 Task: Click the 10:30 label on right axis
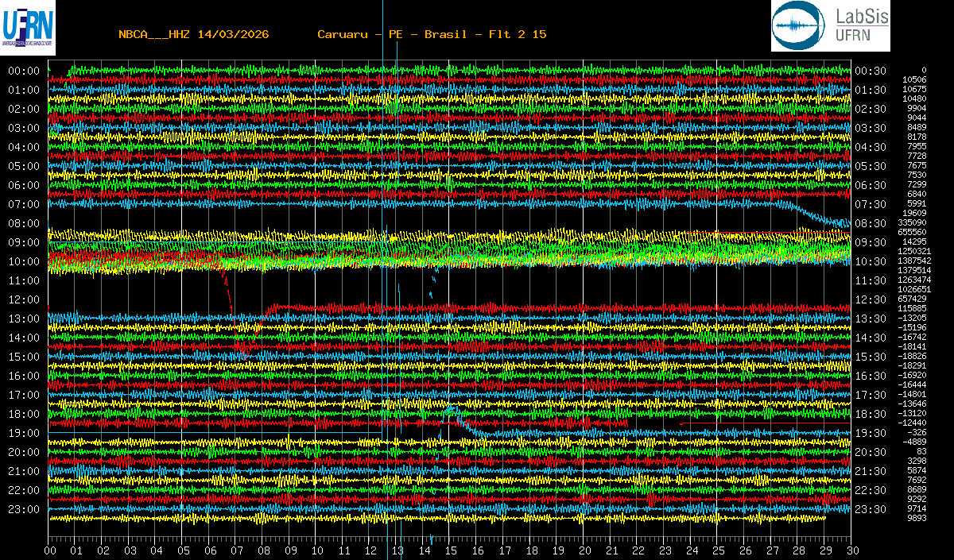[871, 261]
